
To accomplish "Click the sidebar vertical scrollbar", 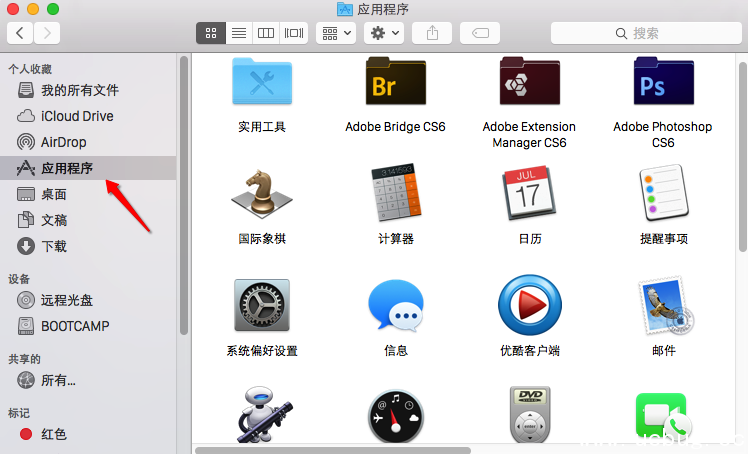I will click(x=184, y=196).
